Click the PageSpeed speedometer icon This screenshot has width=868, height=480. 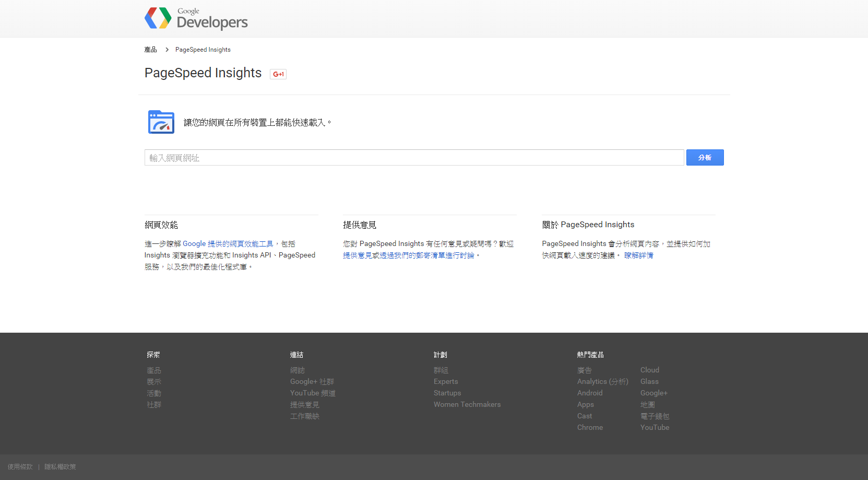tap(161, 122)
